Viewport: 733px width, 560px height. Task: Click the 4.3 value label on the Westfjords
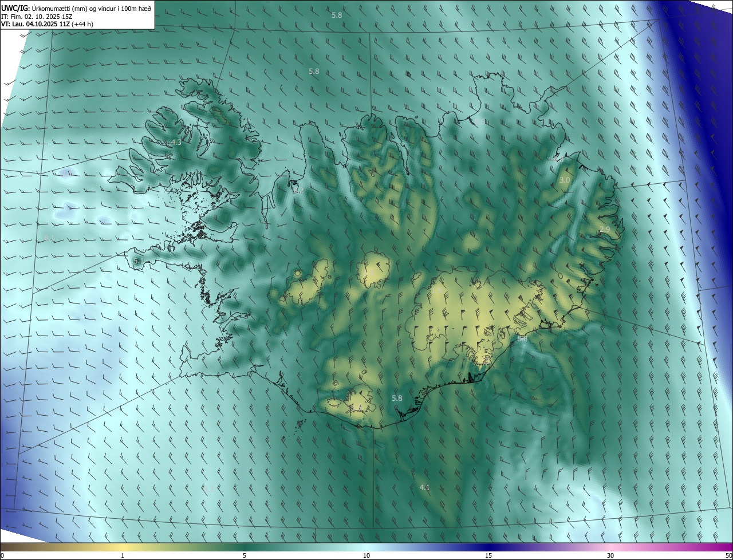click(x=176, y=142)
